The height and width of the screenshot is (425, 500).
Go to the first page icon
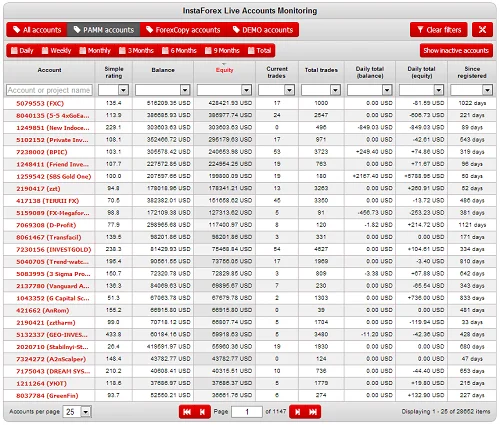(x=187, y=412)
